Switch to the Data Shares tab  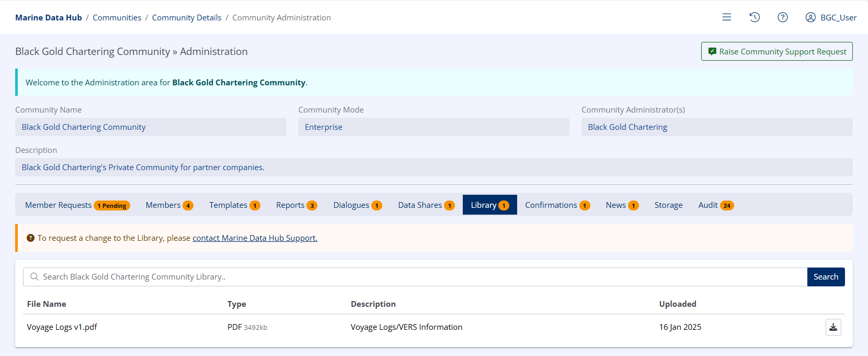click(x=426, y=205)
